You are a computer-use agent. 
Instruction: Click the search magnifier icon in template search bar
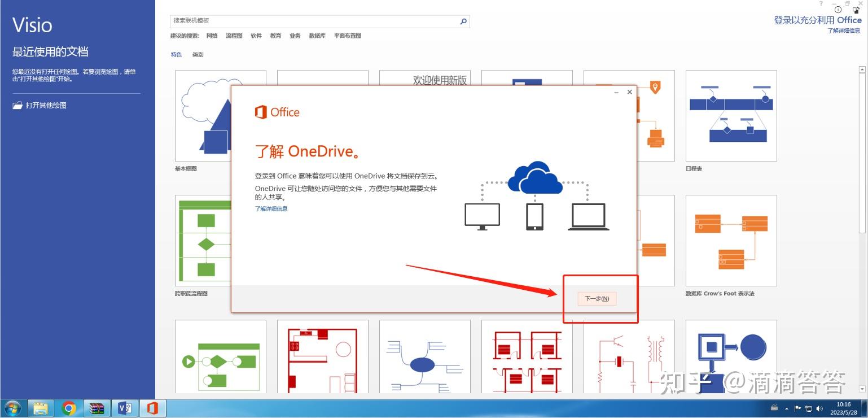[x=463, y=21]
